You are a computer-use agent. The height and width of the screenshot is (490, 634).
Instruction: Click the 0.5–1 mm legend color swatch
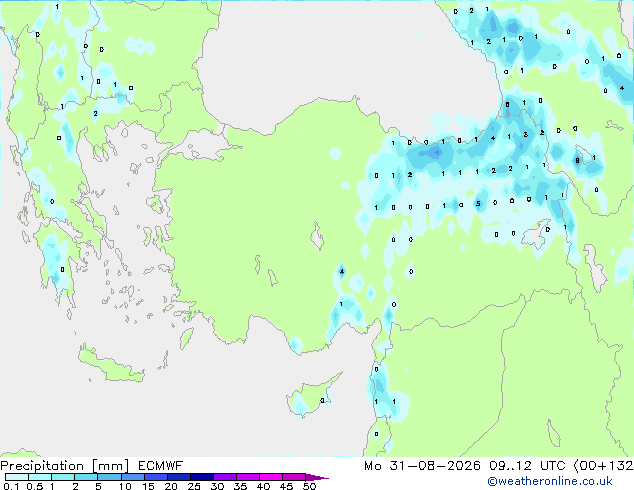point(40,477)
